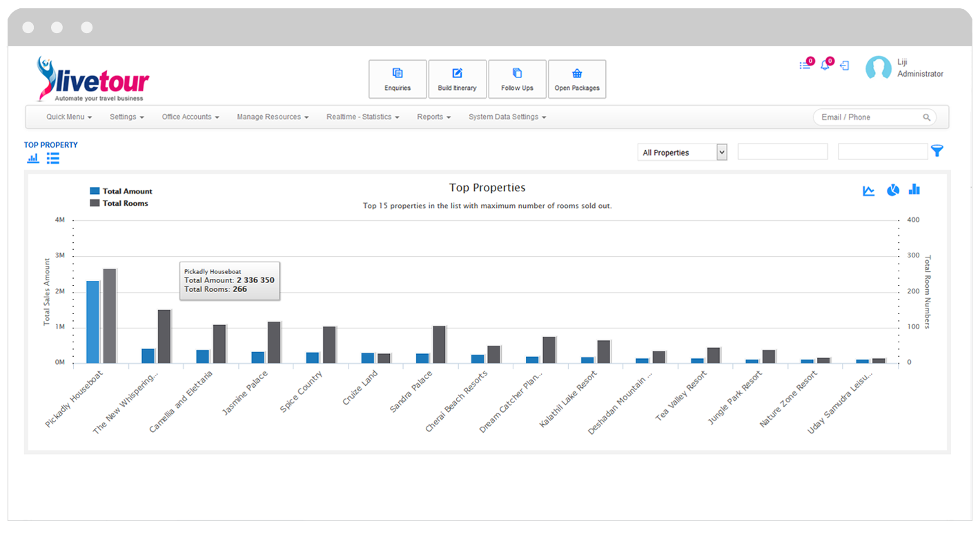The height and width of the screenshot is (537, 980).
Task: Click the Open Packages button
Action: click(577, 79)
